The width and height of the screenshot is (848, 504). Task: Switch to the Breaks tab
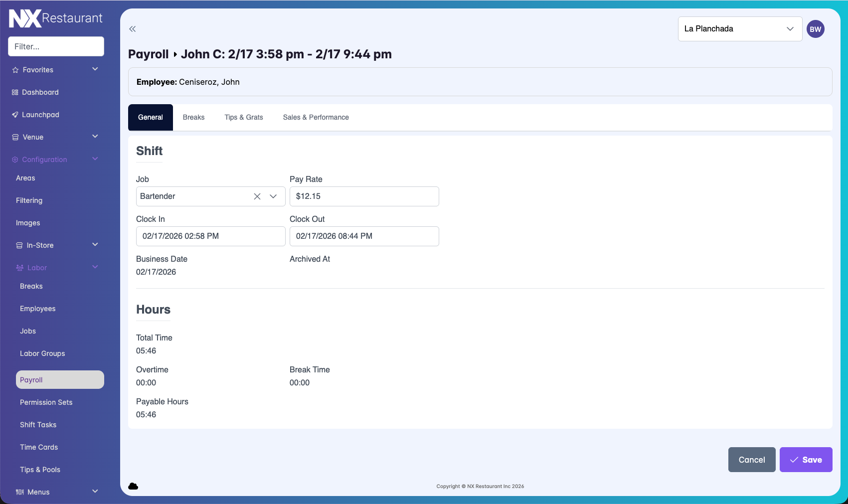(x=193, y=118)
